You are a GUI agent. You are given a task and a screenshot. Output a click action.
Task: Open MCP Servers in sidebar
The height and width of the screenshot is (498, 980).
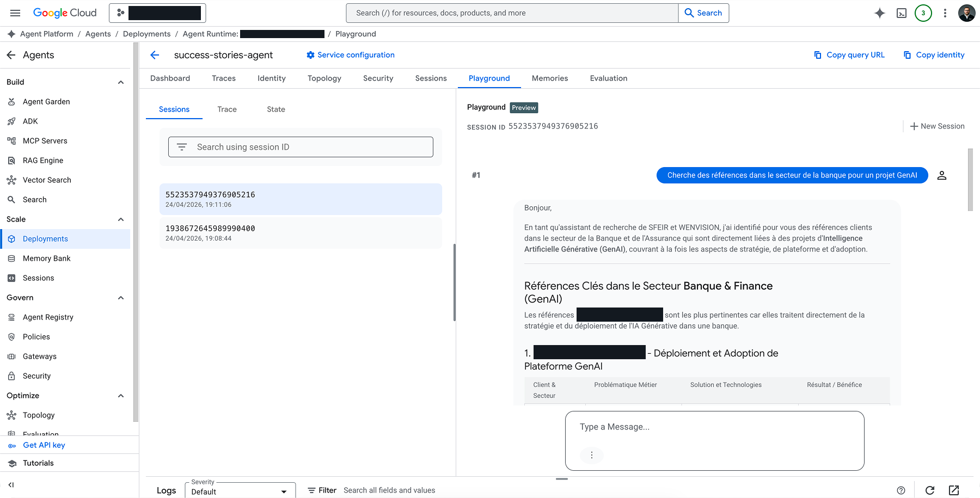coord(45,141)
